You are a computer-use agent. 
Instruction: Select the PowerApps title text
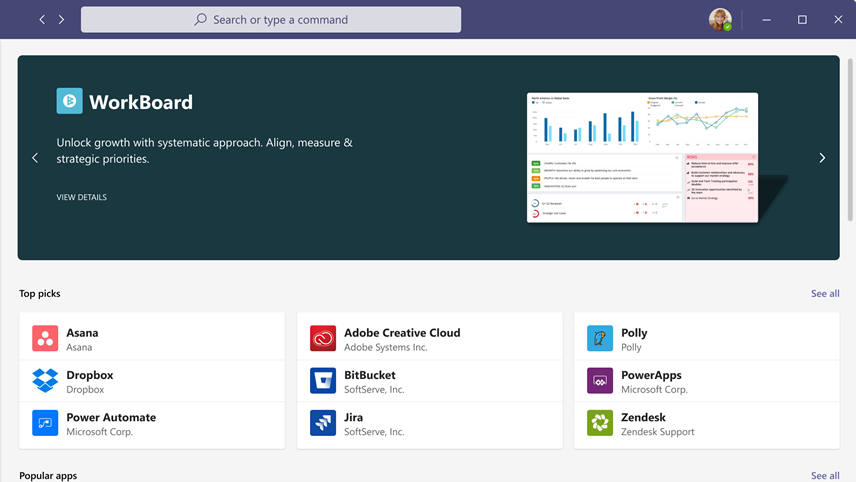point(651,375)
